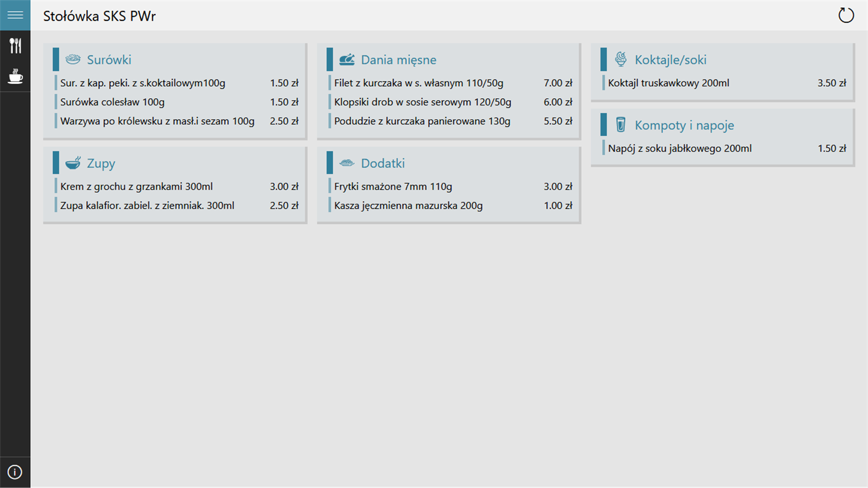Screen dimensions: 868x488
Task: Click the Surówki salad bowl icon
Action: coord(73,59)
